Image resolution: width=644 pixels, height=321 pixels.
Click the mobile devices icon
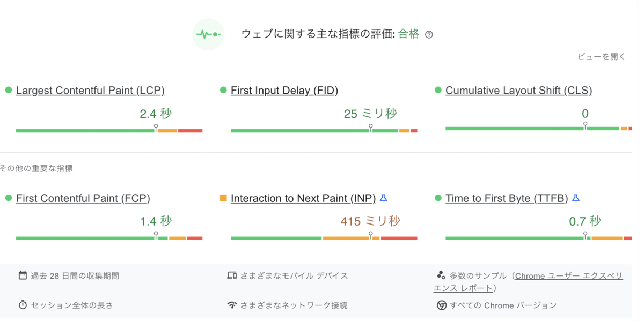(x=232, y=275)
